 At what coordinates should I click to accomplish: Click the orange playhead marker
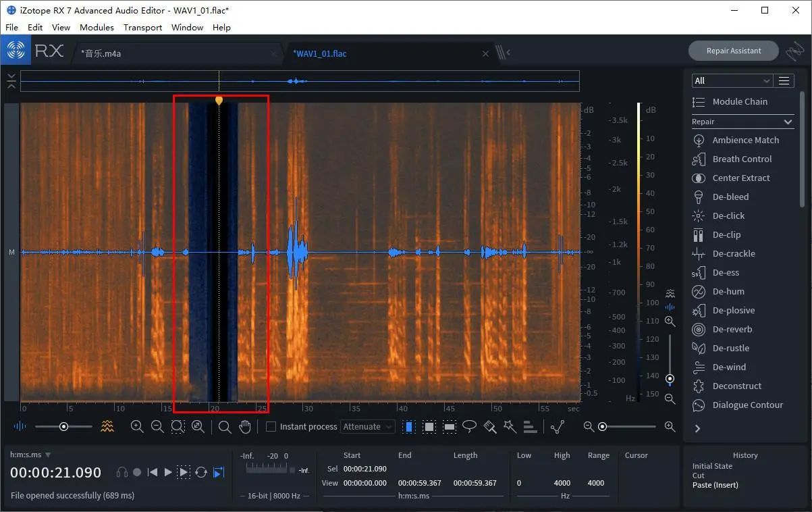pos(219,101)
